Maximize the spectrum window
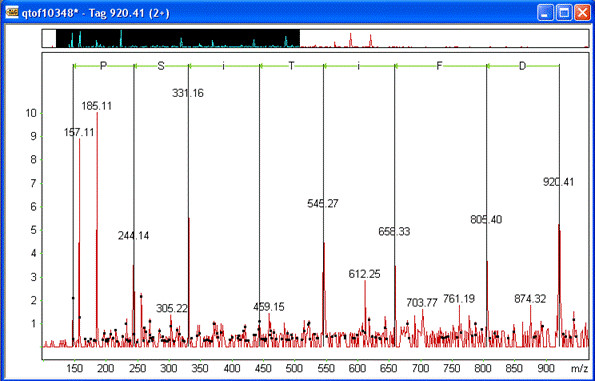The height and width of the screenshot is (381, 595). (564, 14)
